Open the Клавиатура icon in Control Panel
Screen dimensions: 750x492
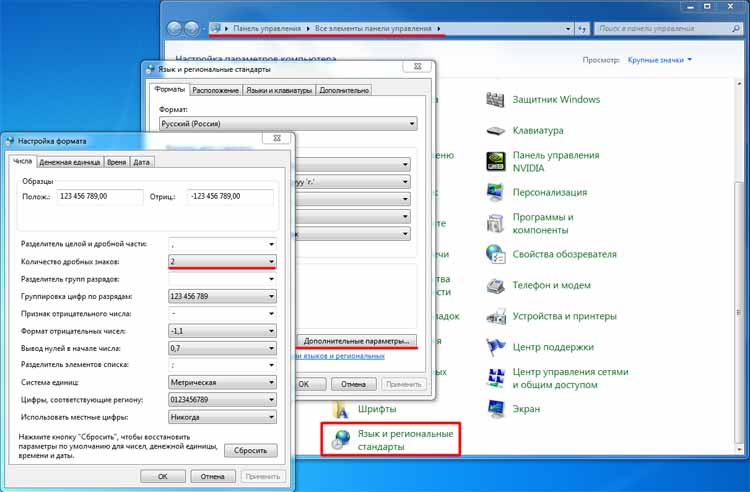point(495,131)
